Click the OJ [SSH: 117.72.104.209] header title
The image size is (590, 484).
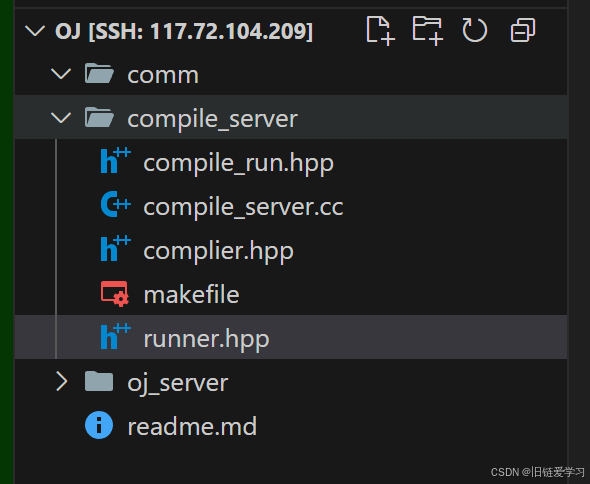point(184,31)
